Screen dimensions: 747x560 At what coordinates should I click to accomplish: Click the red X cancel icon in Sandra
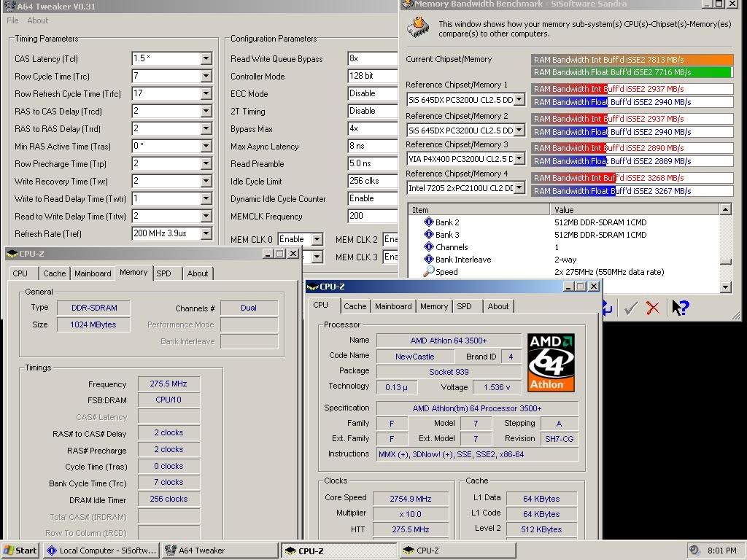coord(653,308)
